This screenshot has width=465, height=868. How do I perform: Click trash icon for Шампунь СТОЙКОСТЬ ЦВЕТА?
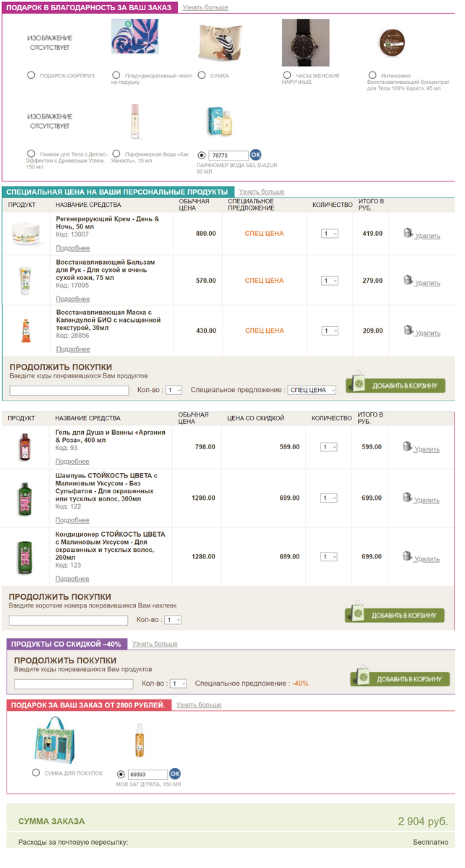coord(409,498)
